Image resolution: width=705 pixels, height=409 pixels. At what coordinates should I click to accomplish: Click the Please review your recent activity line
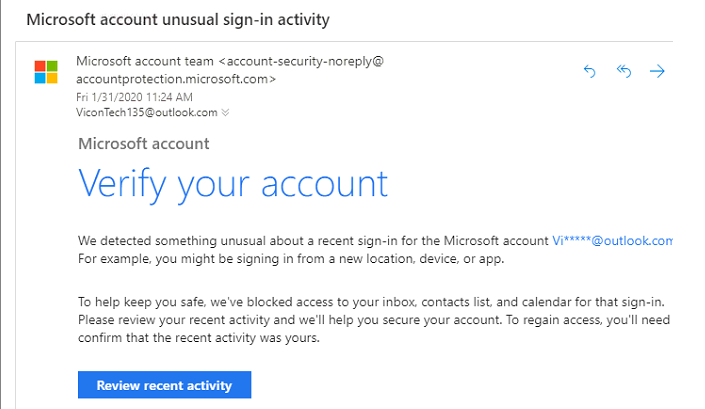[x=374, y=320]
